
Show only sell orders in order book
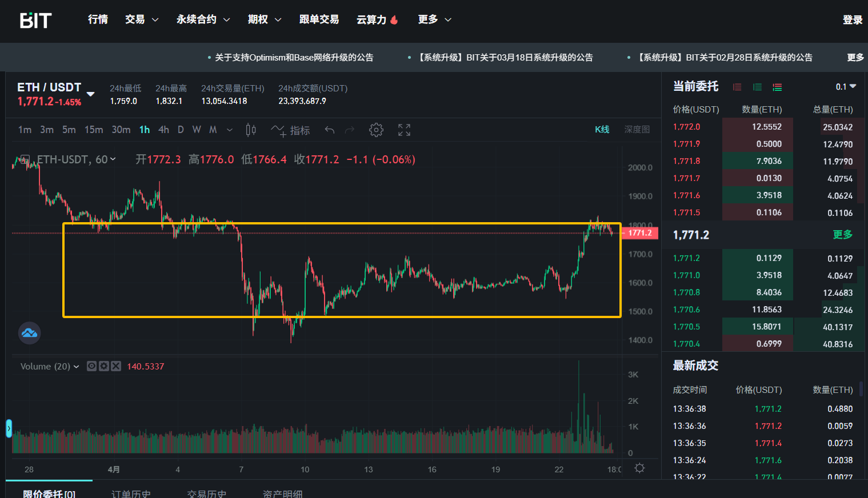pyautogui.click(x=737, y=87)
